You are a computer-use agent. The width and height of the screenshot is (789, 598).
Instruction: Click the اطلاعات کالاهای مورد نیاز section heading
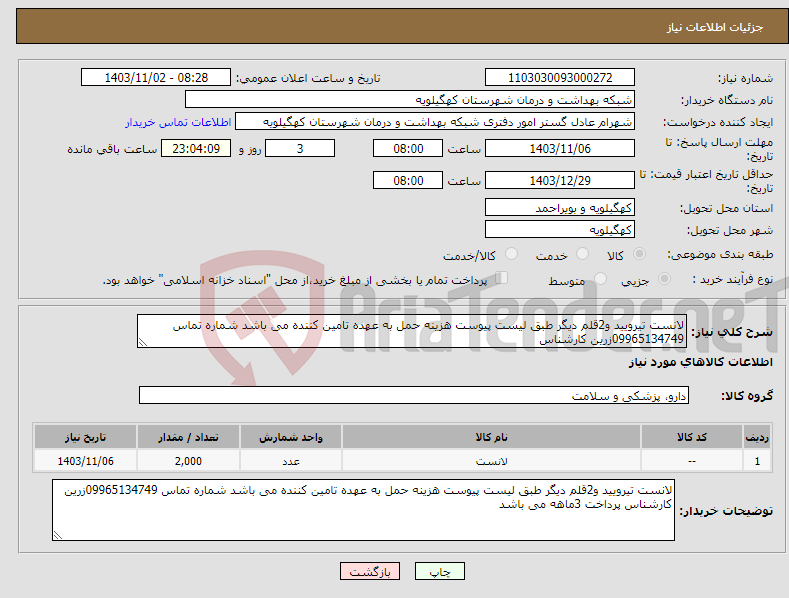[x=700, y=362]
